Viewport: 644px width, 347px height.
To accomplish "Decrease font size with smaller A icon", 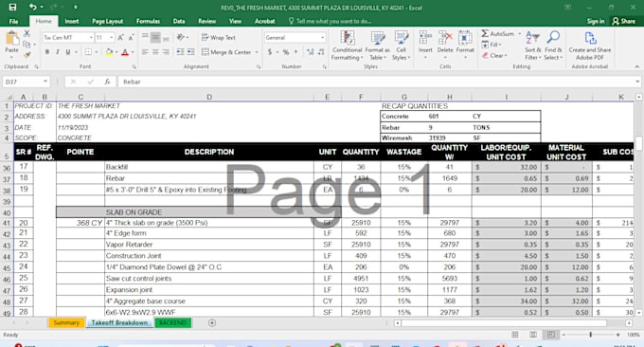I will [131, 37].
